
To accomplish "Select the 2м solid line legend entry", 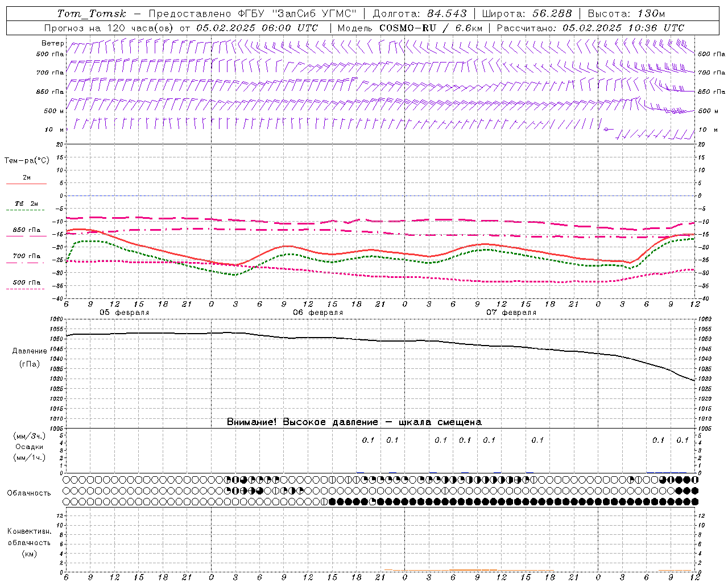I will 26,180.
